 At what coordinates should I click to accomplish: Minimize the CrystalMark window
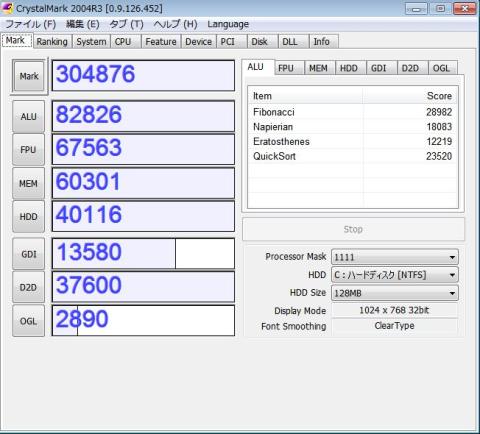[x=416, y=9]
